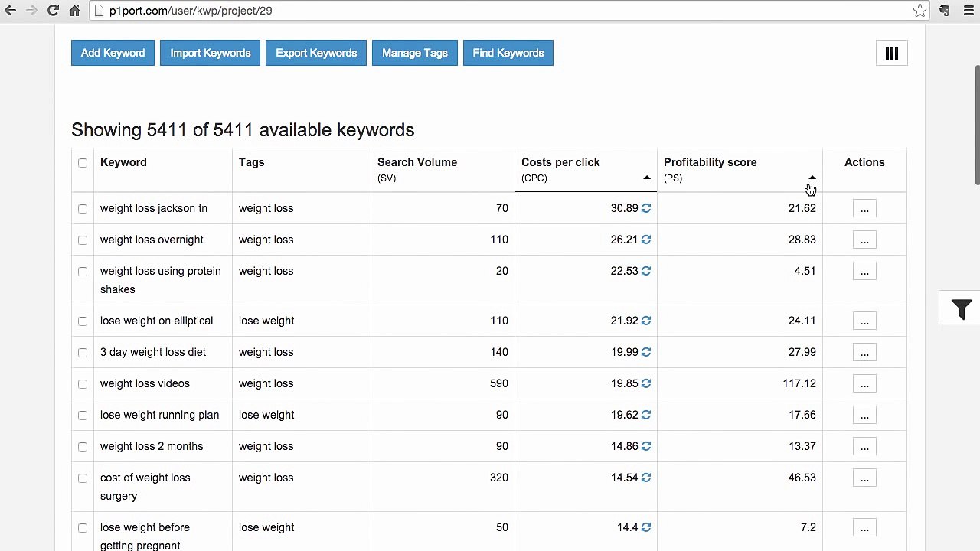The width and height of the screenshot is (980, 551).
Task: Open the column visibility icon
Action: [x=892, y=54]
